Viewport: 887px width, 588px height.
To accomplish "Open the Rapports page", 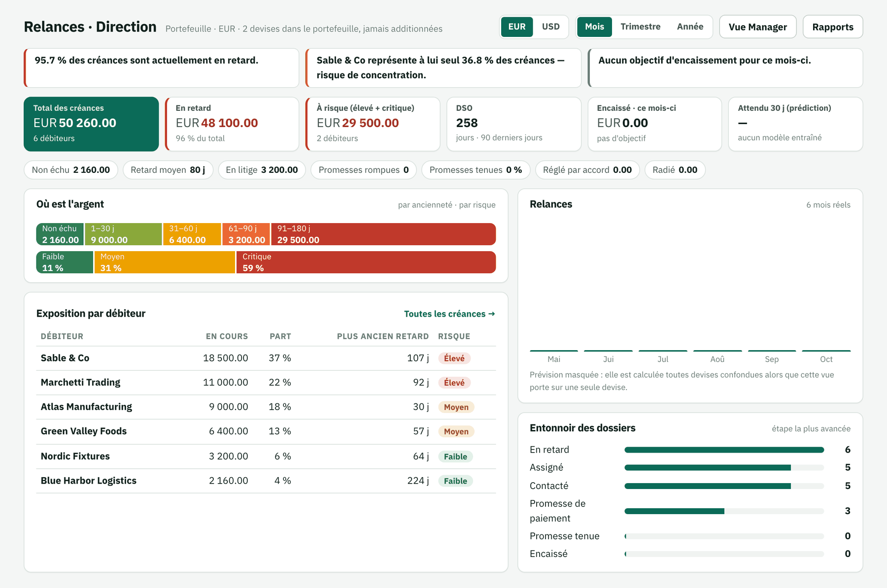I will click(x=833, y=27).
